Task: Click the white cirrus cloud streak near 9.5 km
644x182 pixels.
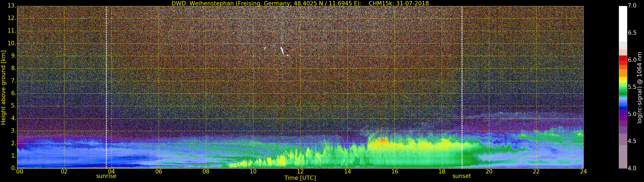Action: pyautogui.click(x=282, y=50)
